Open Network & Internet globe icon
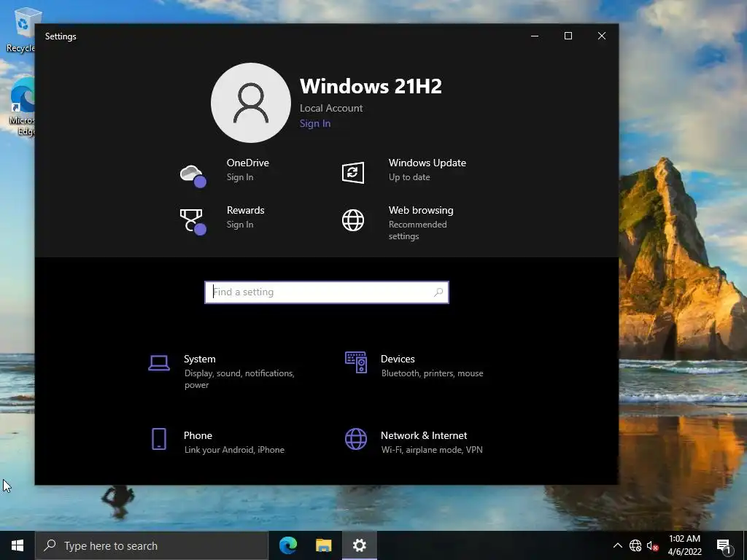The image size is (747, 560). point(356,438)
